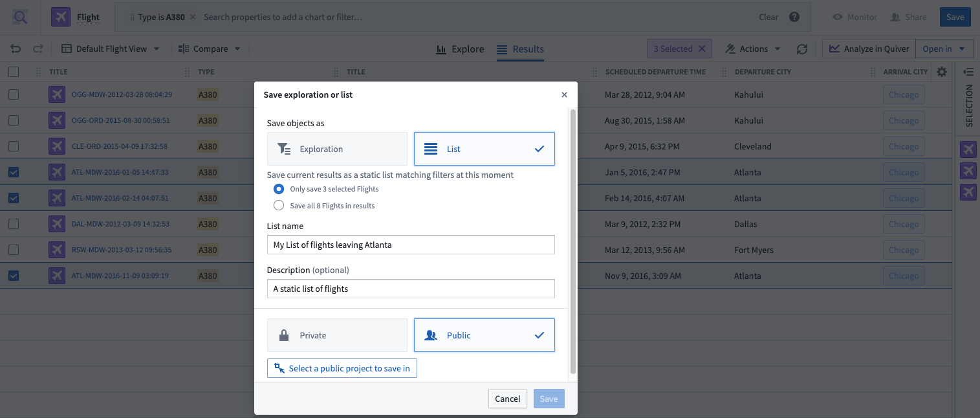Click the Cleveland departure city cell
The image size is (980, 418).
point(753,146)
